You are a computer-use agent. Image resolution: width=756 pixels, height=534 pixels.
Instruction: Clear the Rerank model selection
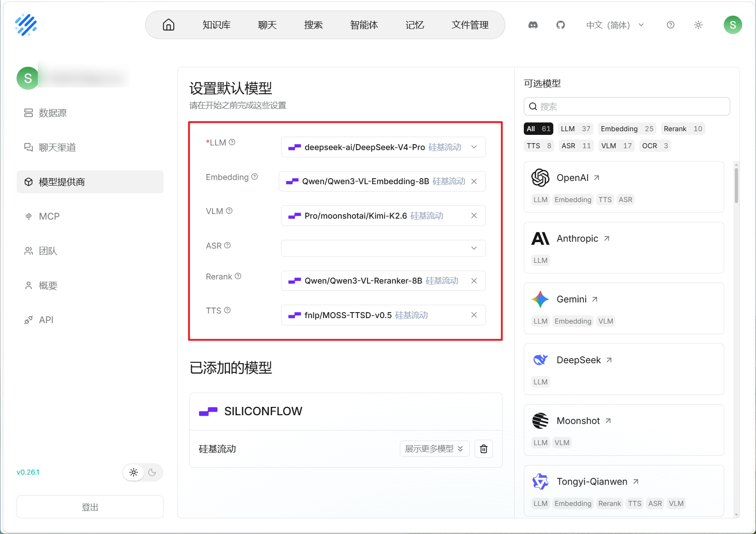(474, 281)
